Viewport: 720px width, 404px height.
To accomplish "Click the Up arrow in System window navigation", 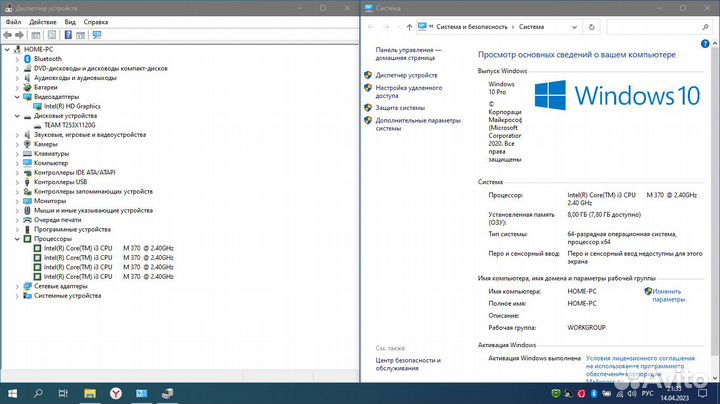I will 409,27.
